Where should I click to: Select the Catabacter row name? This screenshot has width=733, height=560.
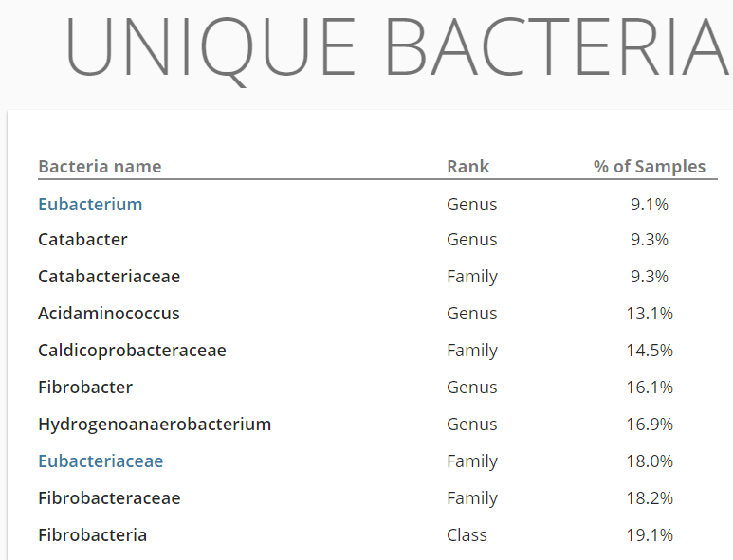[x=82, y=240]
